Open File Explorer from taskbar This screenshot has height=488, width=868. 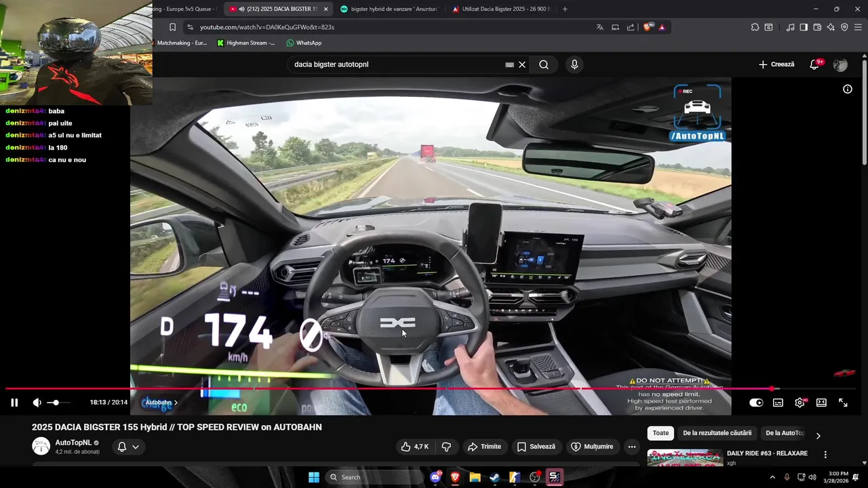coord(475,477)
